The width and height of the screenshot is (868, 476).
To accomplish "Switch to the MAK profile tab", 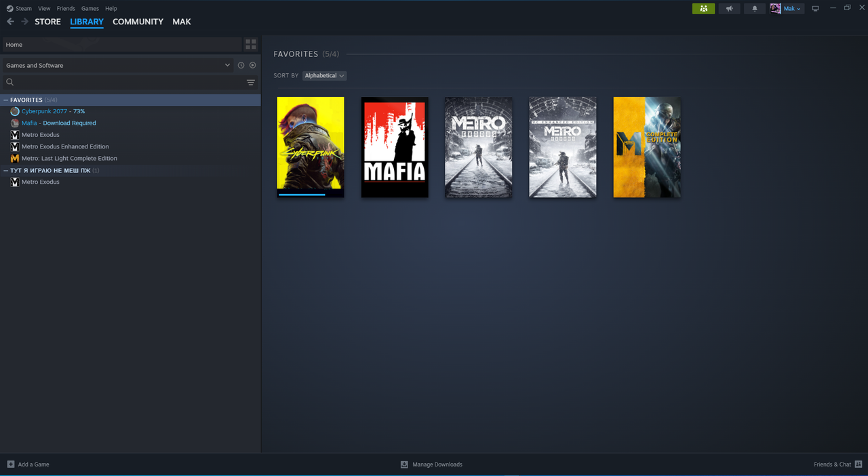I will 182,22.
